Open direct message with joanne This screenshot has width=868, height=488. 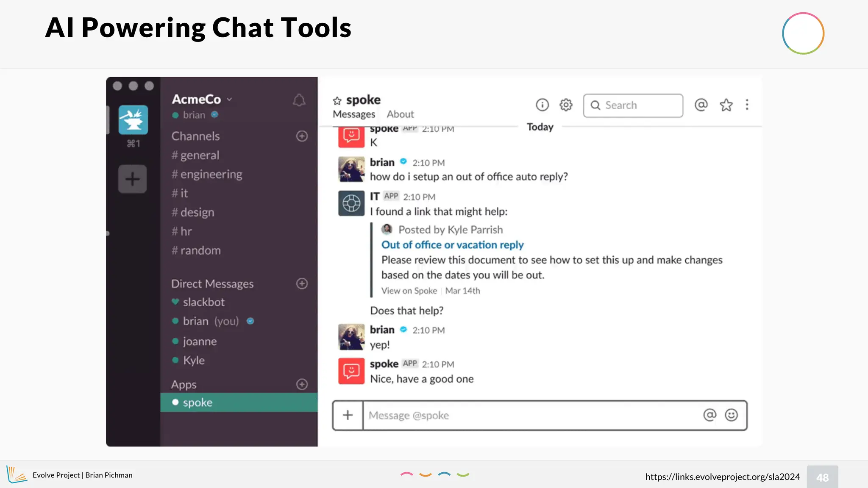[195, 341]
